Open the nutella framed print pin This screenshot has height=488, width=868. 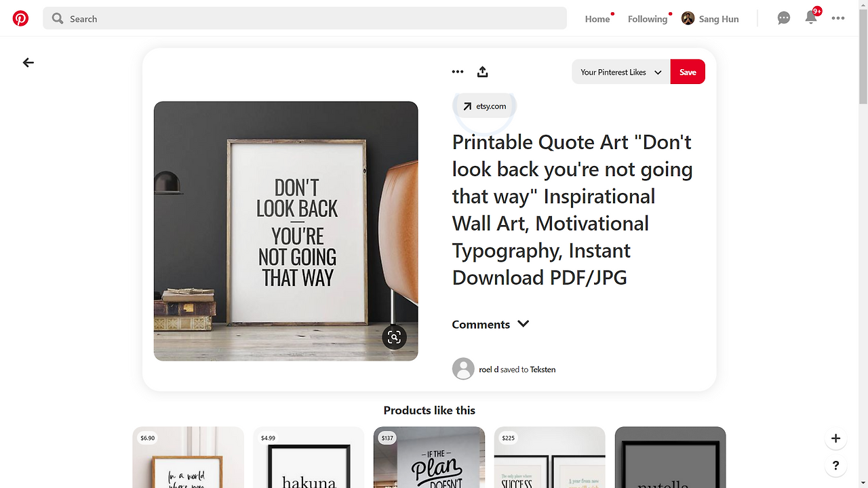(x=671, y=457)
